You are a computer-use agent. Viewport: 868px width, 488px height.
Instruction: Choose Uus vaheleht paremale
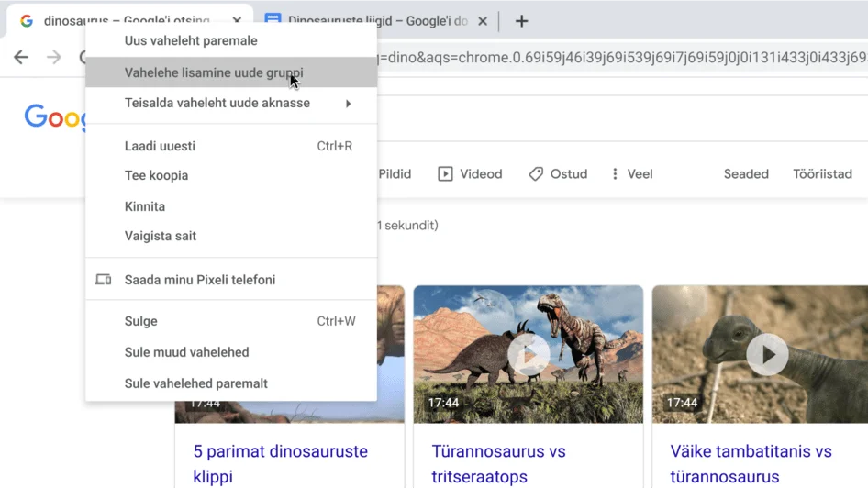(x=191, y=40)
